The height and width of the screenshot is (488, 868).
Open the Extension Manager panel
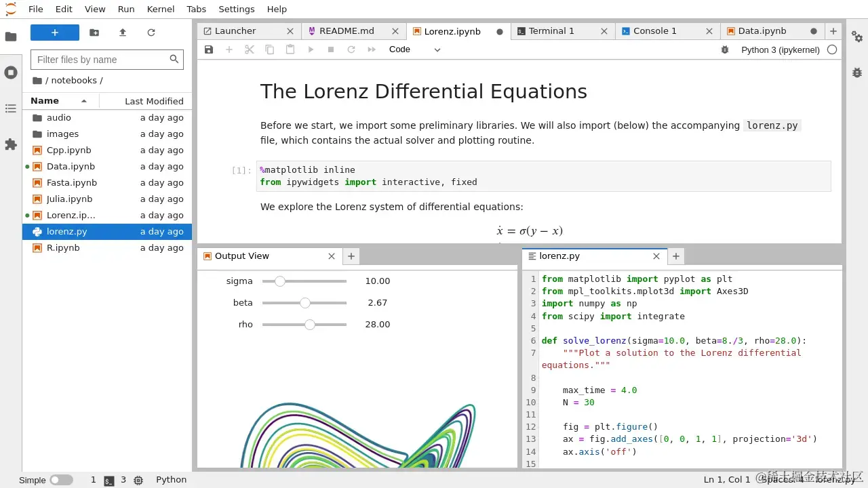tap(11, 144)
